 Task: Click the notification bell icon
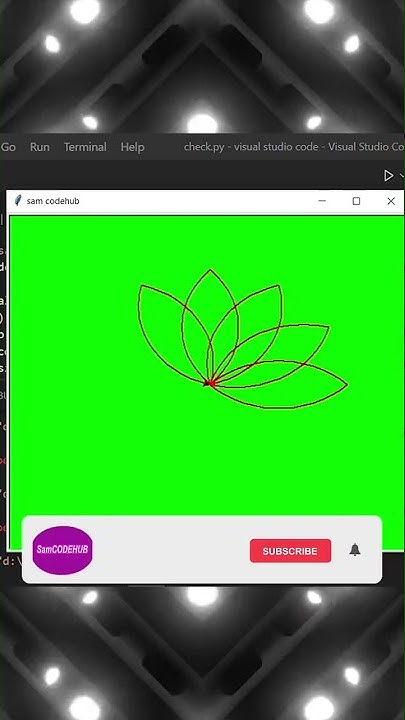pyautogui.click(x=355, y=550)
